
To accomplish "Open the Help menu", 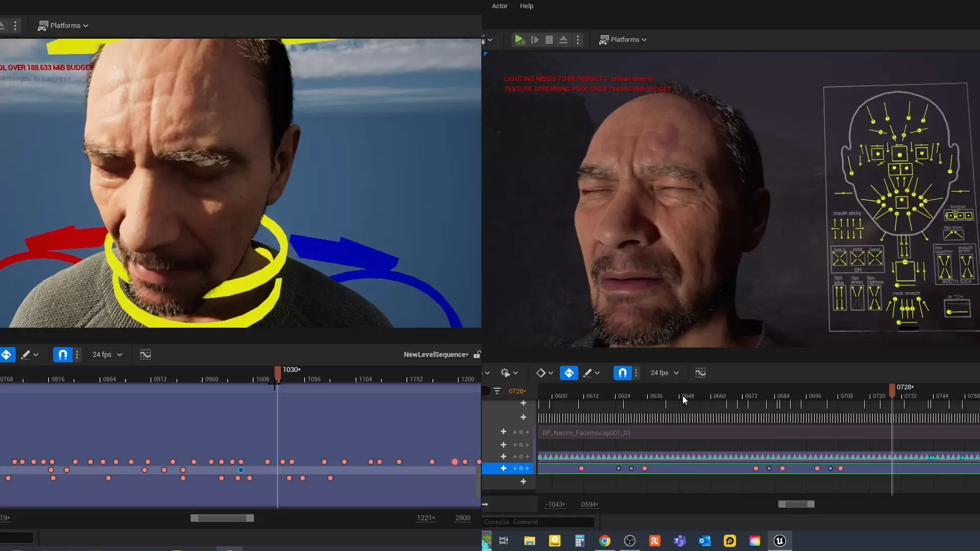I will 526,6.
